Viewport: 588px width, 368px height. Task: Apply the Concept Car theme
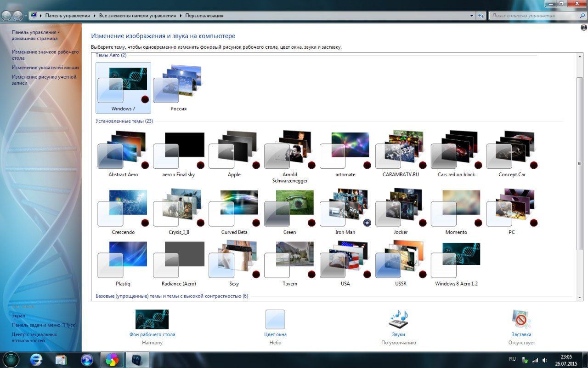click(x=512, y=154)
